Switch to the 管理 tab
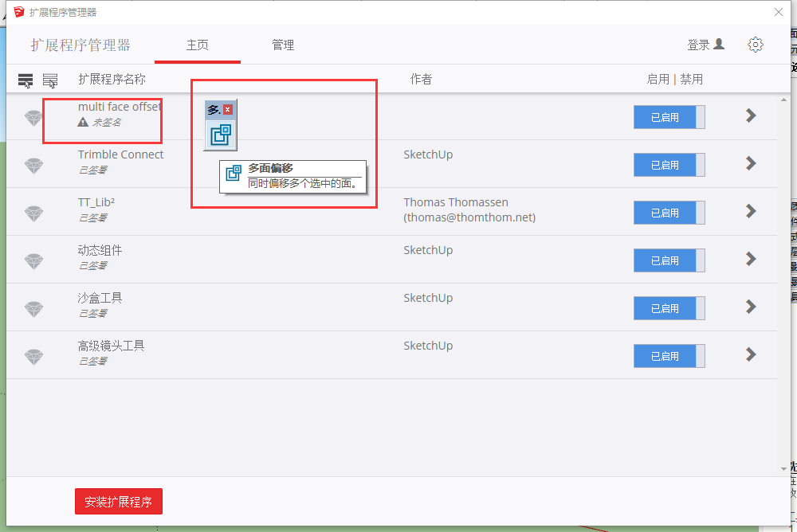Screen dimensions: 797x532 [283, 45]
